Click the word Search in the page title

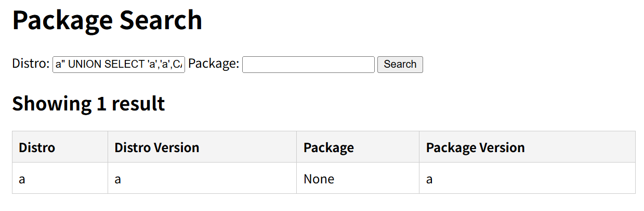(x=161, y=20)
